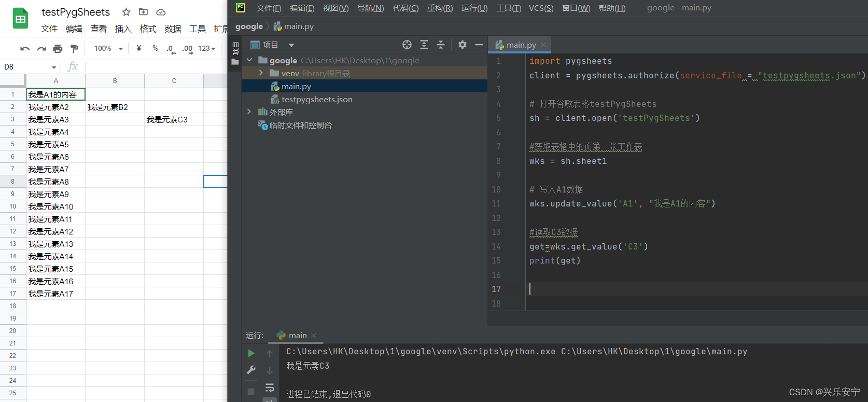Open run configuration wrench icon
The width and height of the screenshot is (868, 402).
coord(251,370)
